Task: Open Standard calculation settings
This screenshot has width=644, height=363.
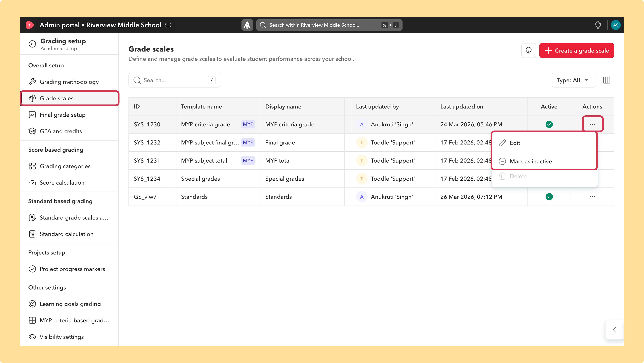Action: pos(69,234)
